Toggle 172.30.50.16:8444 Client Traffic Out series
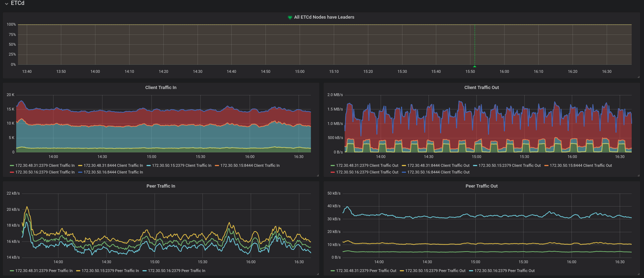This screenshot has width=644, height=278. coord(438,172)
